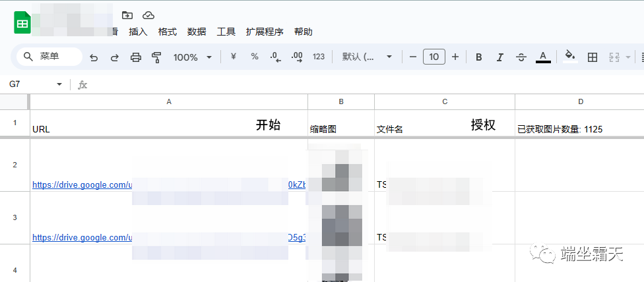Viewport: 644px width, 282px height.
Task: Decrease decimal places
Action: point(276,57)
